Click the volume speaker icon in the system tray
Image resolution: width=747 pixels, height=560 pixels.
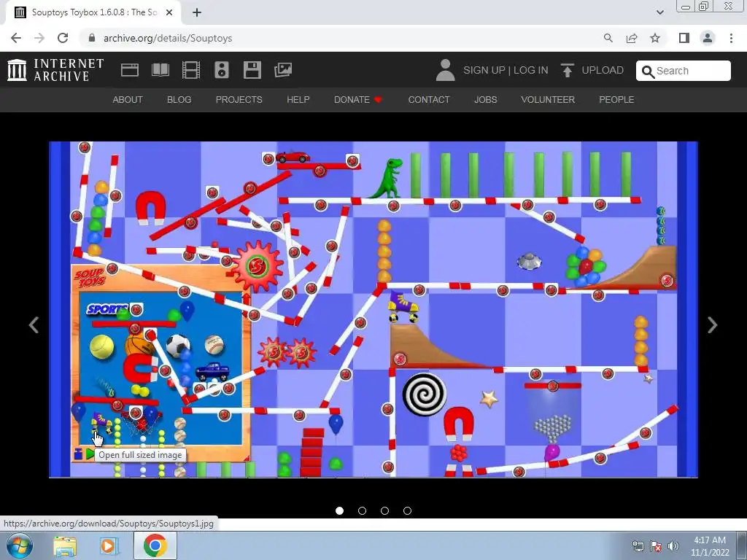tap(673, 545)
